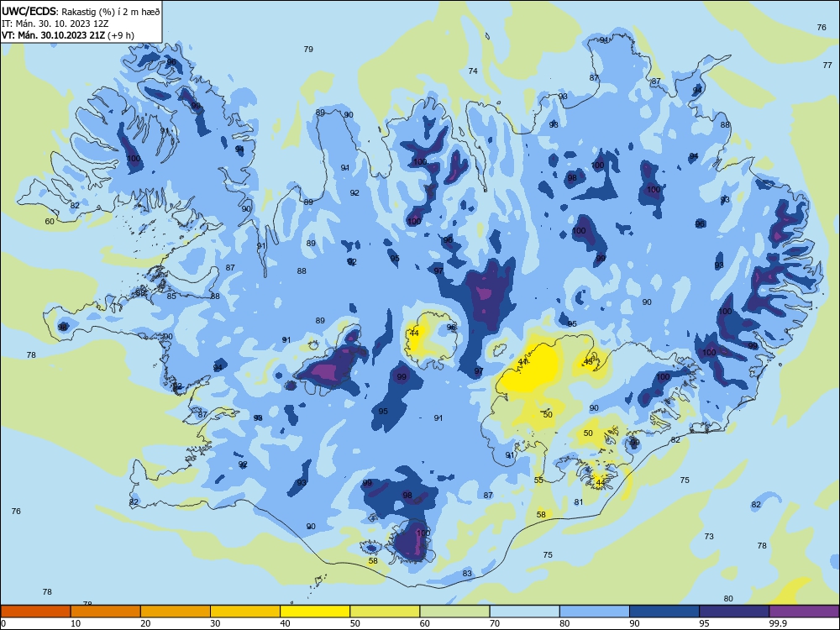Click the dark orange 0–10 legend swatch
The image size is (840, 630).
tap(35, 612)
